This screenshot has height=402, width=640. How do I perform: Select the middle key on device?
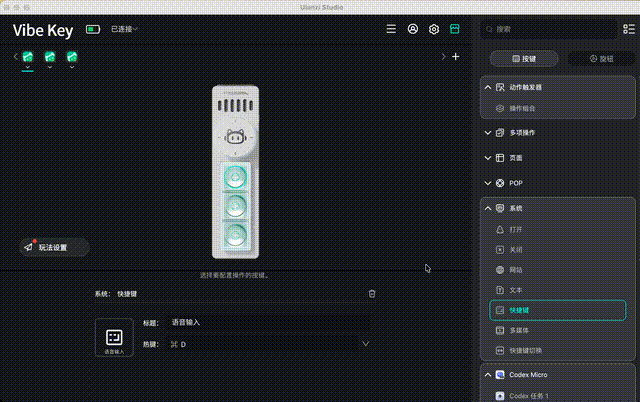coord(235,206)
